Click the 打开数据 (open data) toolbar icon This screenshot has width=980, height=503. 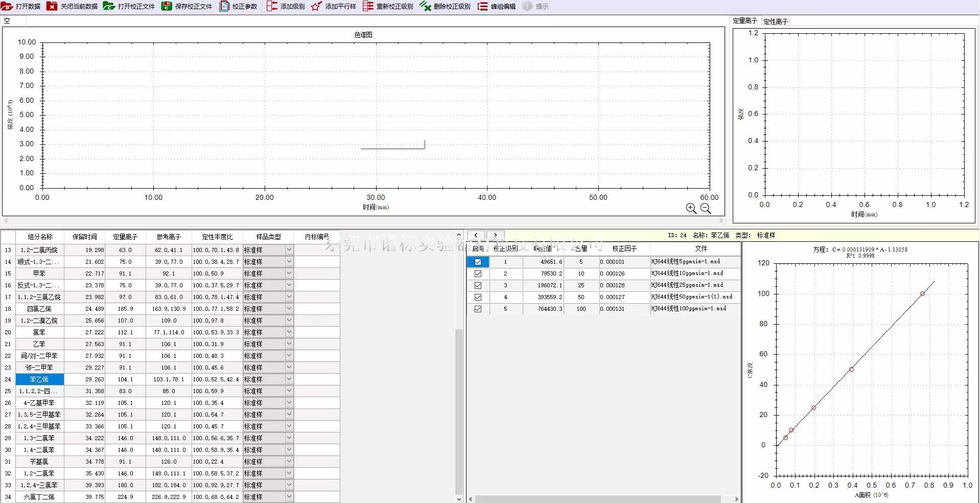point(7,6)
